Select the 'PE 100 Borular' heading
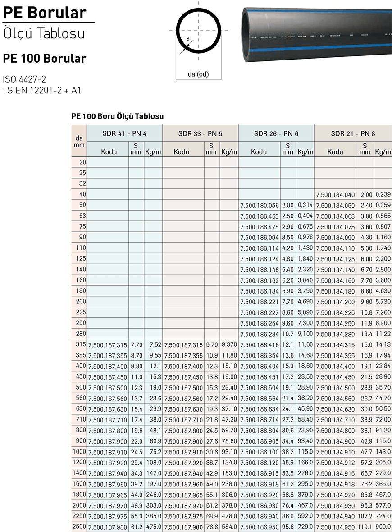This screenshot has height=532, width=392. (x=44, y=59)
